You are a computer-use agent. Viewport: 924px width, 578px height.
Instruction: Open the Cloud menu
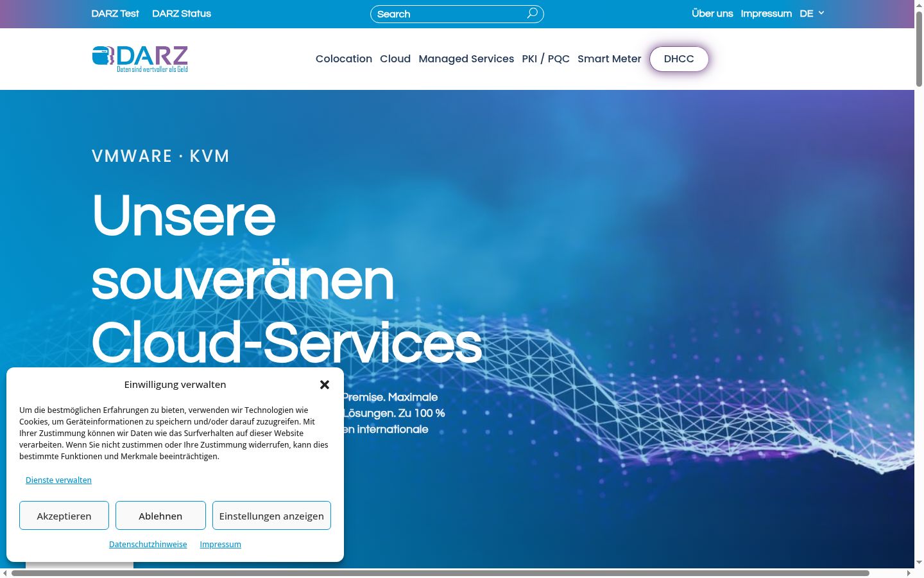click(395, 58)
